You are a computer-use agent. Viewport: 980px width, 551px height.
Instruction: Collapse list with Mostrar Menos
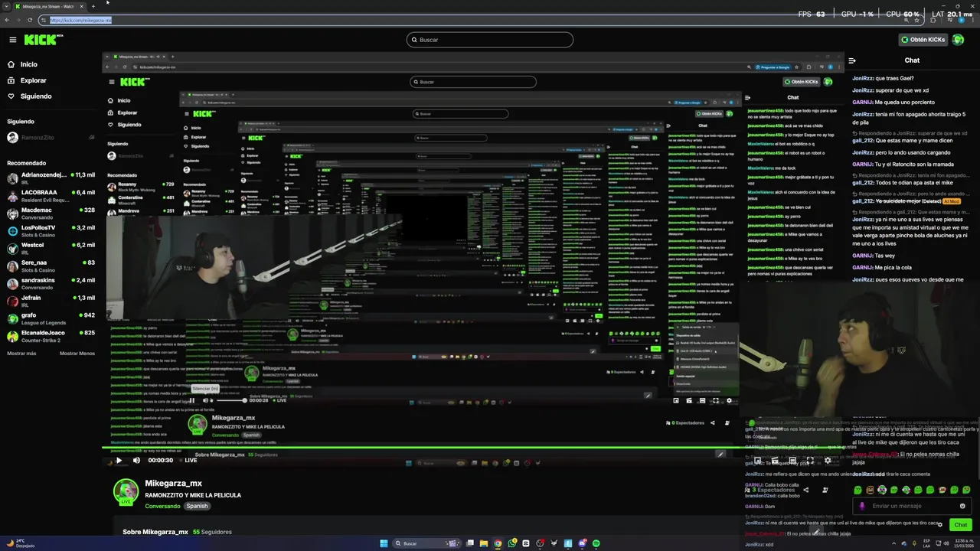click(77, 354)
